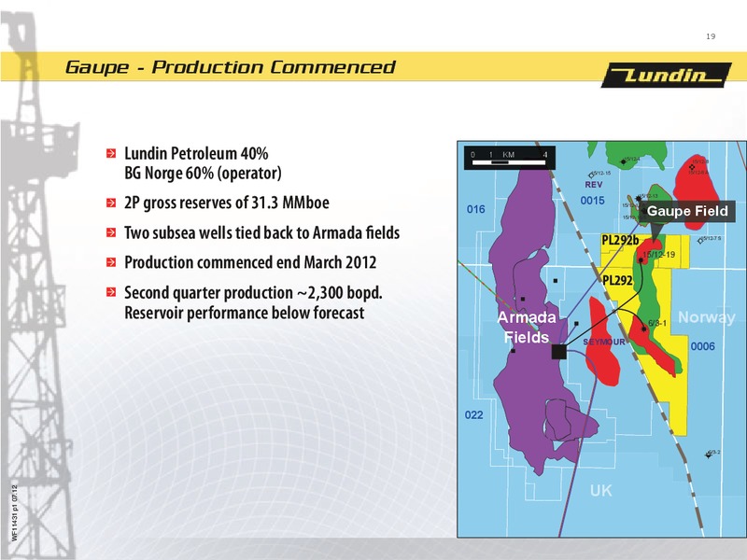747x560 pixels.
Task: Click the red arrow bullet beside 'Second quarter production'
Action: click(x=111, y=292)
